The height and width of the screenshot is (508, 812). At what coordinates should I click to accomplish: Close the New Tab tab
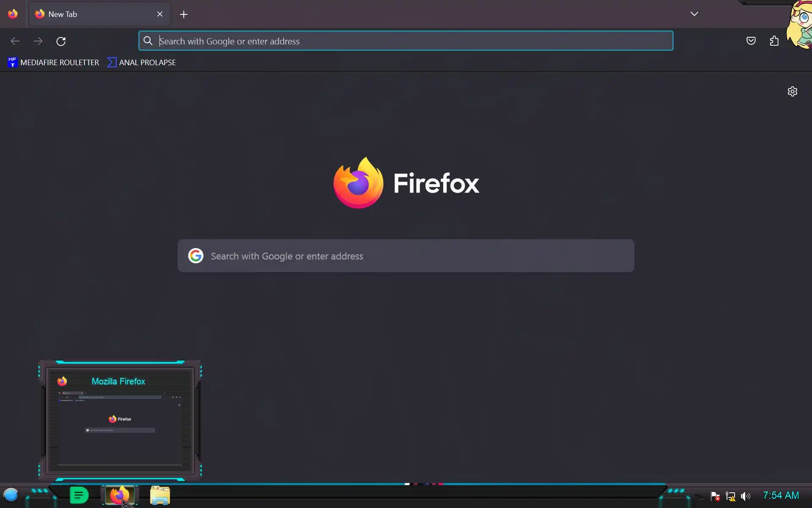160,14
